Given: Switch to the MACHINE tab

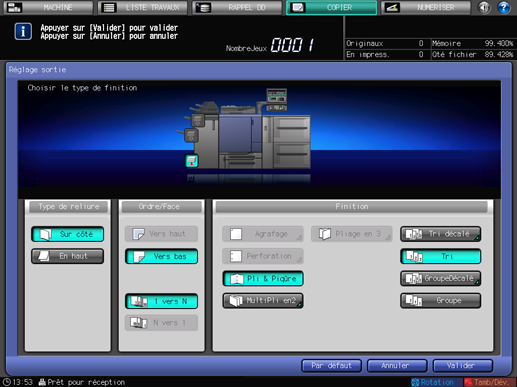Looking at the screenshot, I should [48, 7].
